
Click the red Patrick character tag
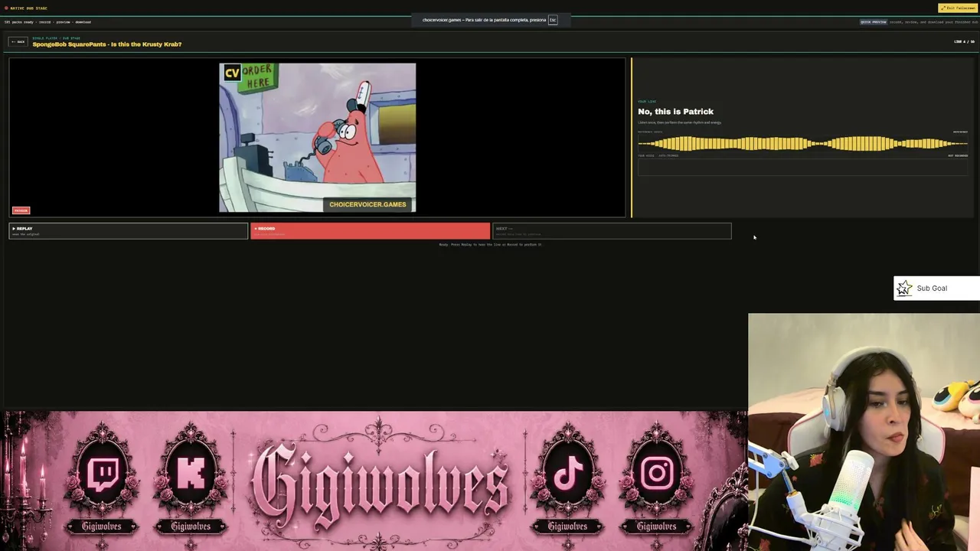[21, 210]
